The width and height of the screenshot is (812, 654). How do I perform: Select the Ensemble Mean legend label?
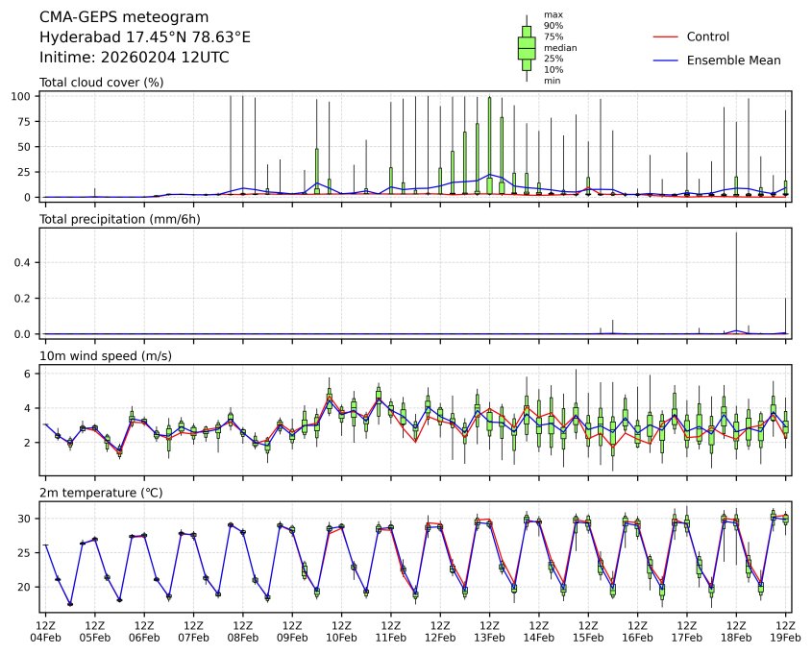(733, 60)
